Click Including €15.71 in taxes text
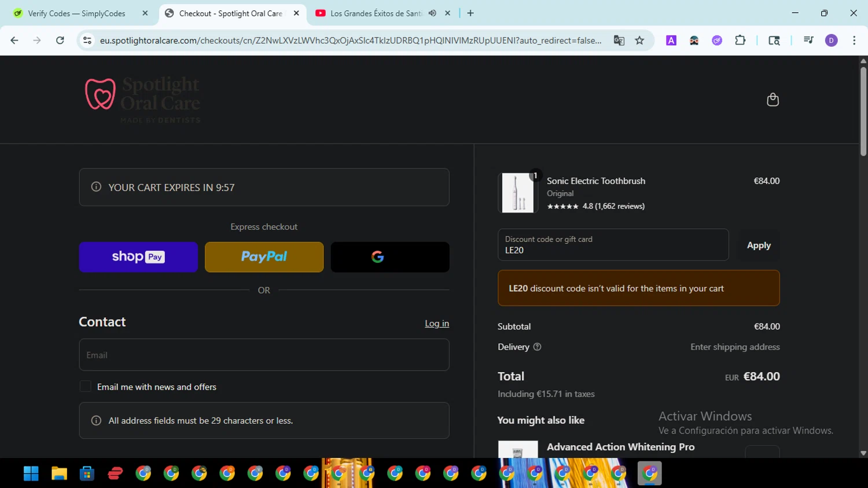 coord(546,394)
